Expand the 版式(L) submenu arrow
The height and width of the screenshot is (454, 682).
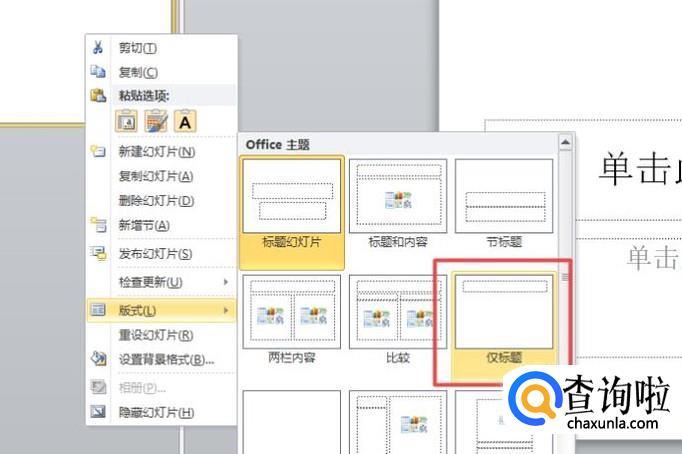pos(226,310)
